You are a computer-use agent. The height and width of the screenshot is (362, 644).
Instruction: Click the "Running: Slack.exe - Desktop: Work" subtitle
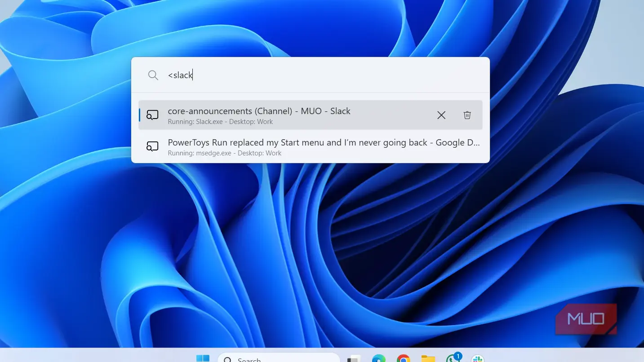220,122
